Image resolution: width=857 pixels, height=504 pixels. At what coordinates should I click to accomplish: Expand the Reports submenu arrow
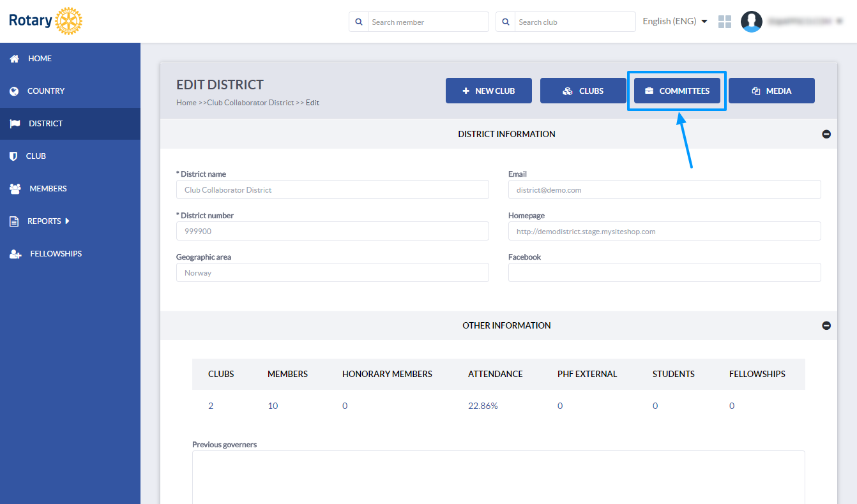pos(67,221)
